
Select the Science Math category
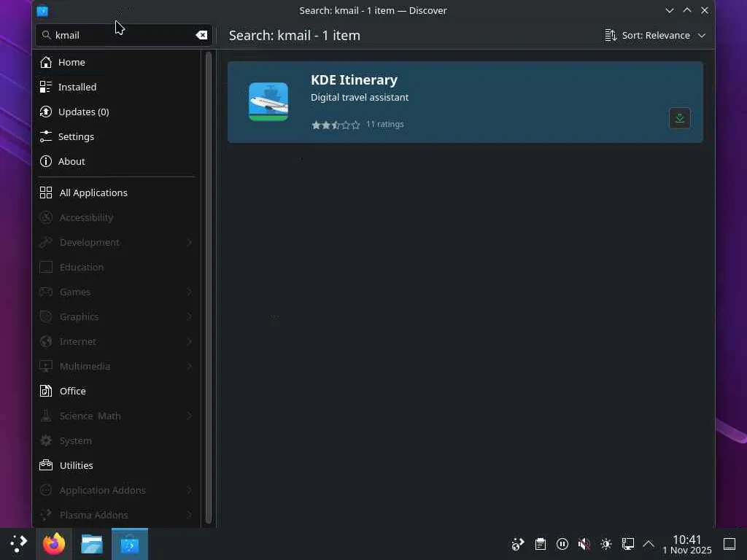point(116,416)
